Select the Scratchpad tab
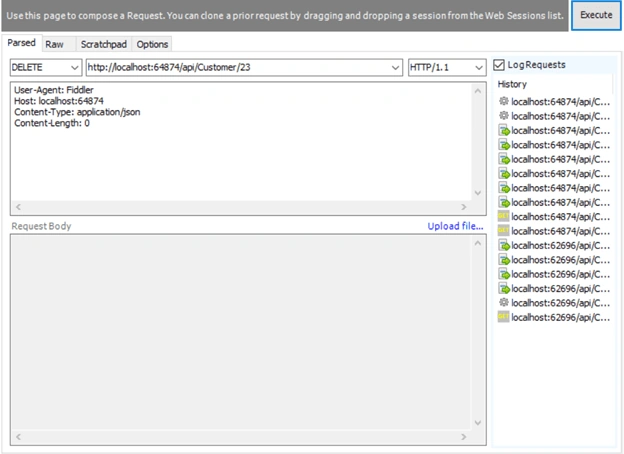The height and width of the screenshot is (454, 624). point(103,44)
